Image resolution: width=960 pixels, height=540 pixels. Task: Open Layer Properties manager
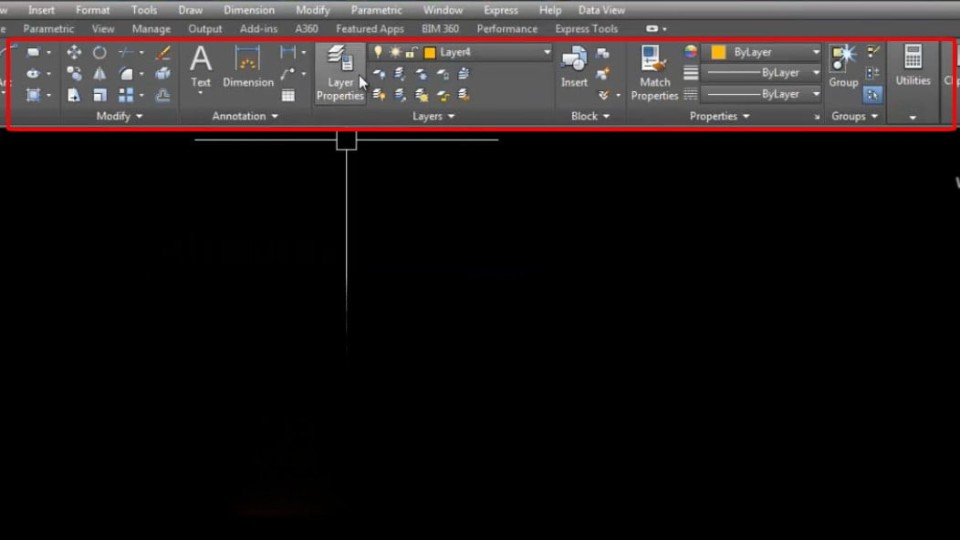(340, 74)
